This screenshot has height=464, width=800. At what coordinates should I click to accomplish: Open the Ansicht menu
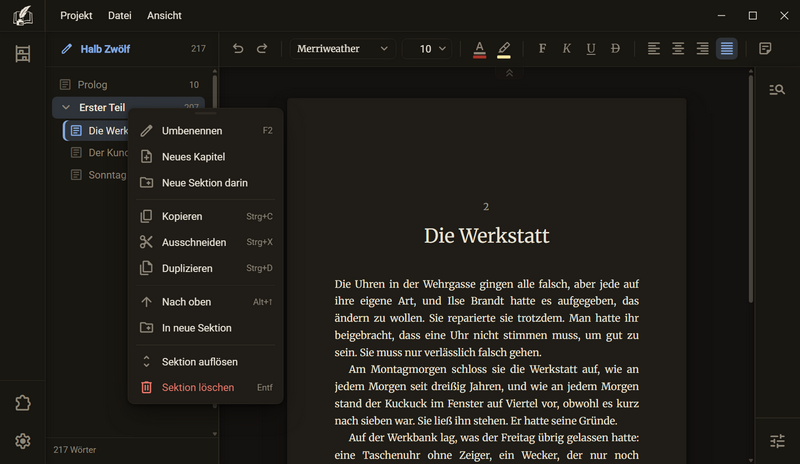click(164, 15)
